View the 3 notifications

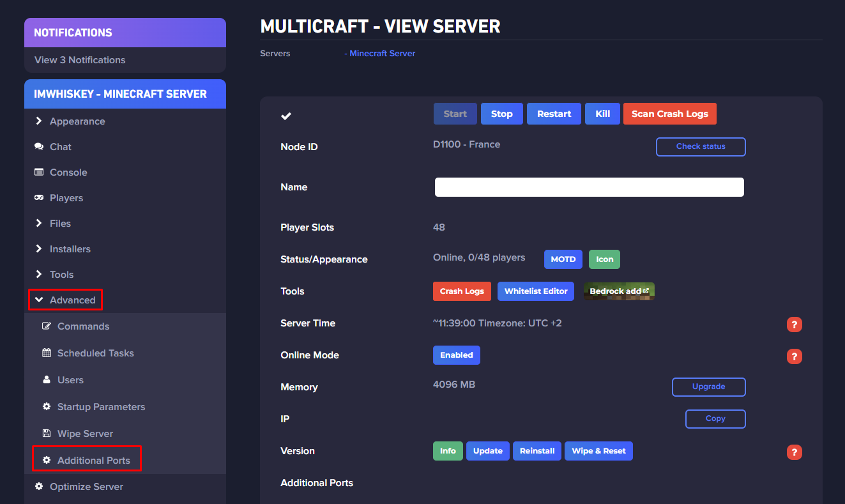click(79, 59)
